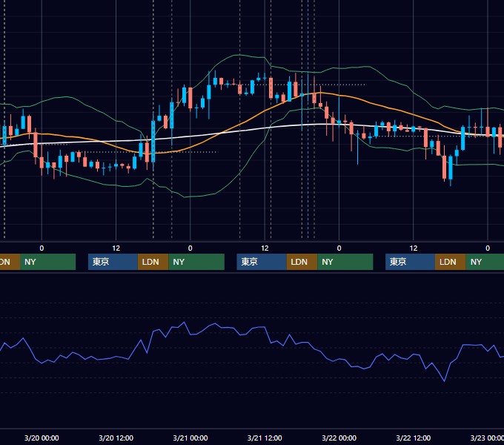Screen dimensions: 504x445
Task: Click the 3/20 00:00 date label
Action: 42,438
